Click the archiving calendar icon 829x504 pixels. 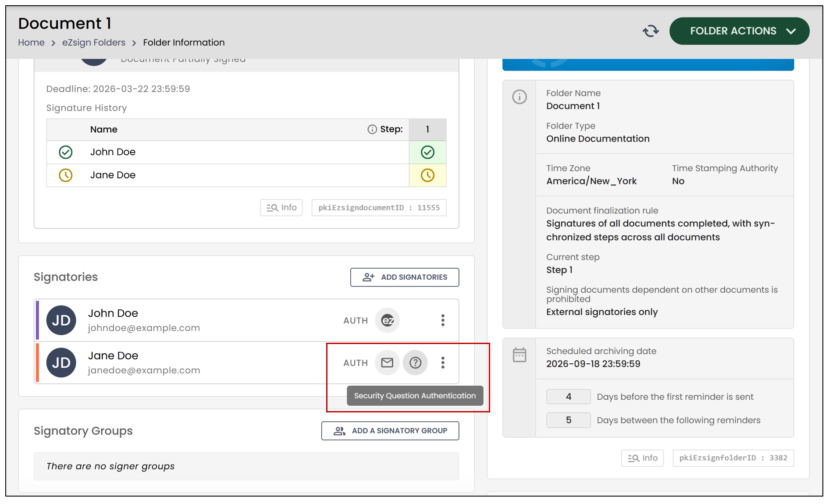click(519, 355)
